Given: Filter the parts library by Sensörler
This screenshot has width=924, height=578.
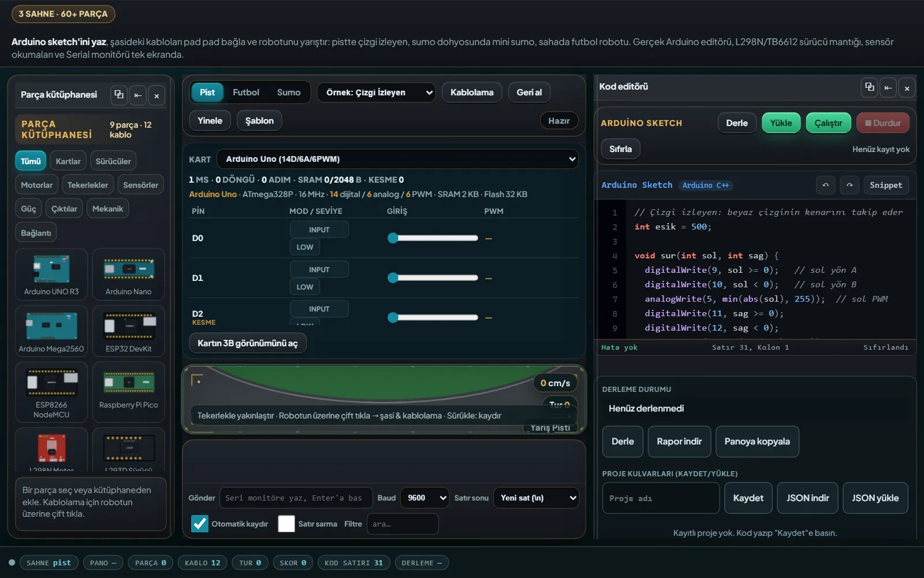Looking at the screenshot, I should (141, 185).
